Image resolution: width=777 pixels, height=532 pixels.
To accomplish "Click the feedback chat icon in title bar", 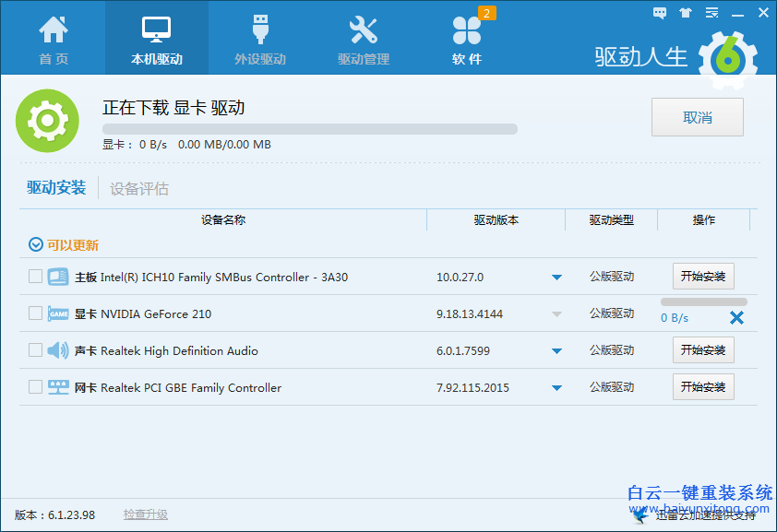I will click(x=659, y=13).
